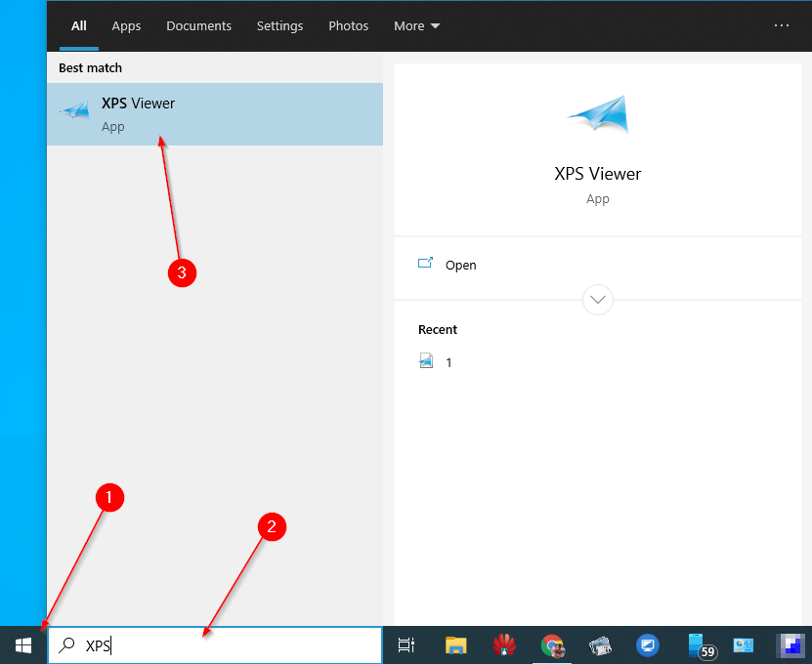812x664 pixels.
Task: Click the Open command for XPS Viewer
Action: [460, 265]
